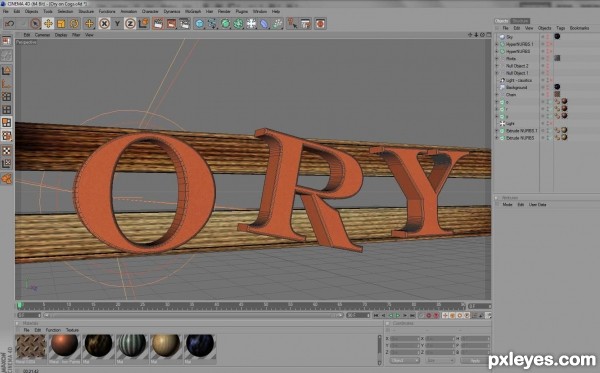Viewport: 600px width, 373px height.
Task: Open the deformer objects icon
Action: tap(264, 24)
